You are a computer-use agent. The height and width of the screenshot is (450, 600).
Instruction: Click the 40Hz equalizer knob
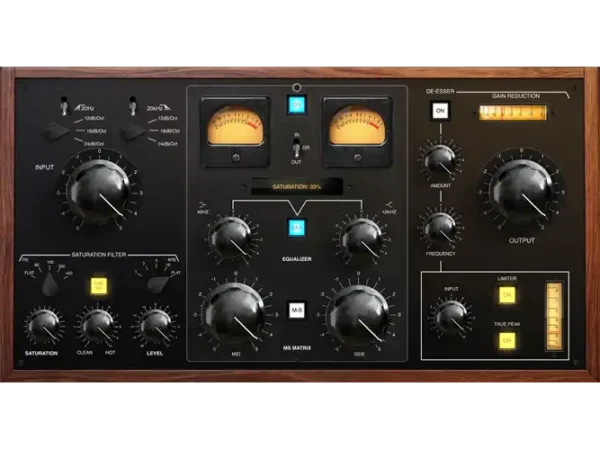(x=231, y=240)
